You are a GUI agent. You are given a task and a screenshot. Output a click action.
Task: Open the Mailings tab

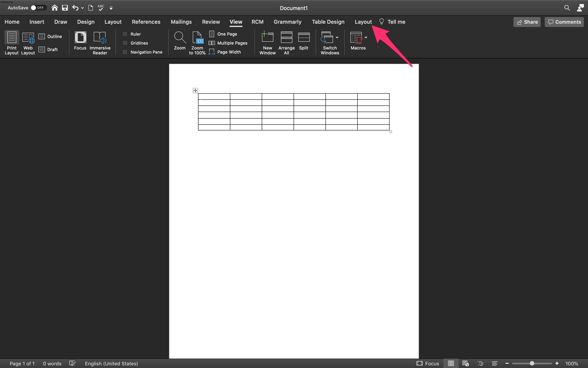181,22
